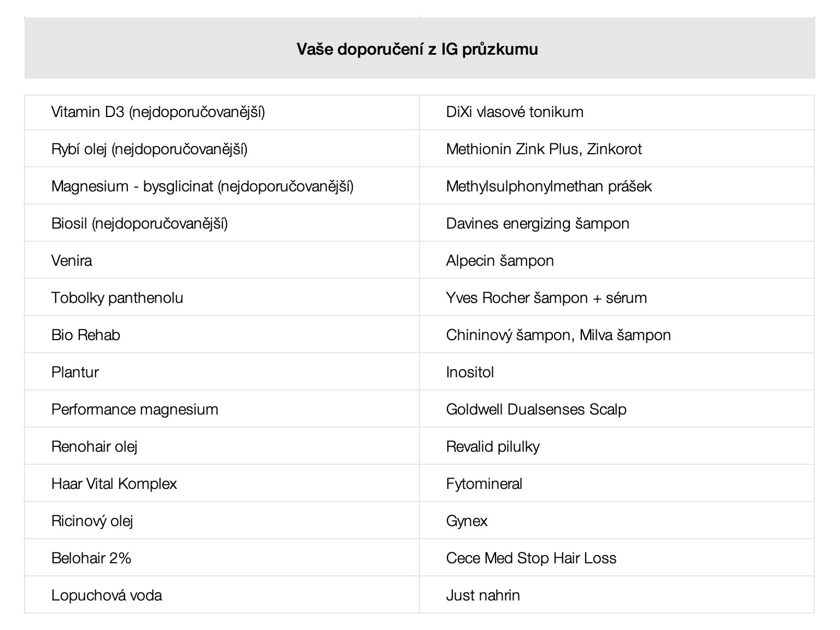Click the 'Performance magnesium' cell
840x630 pixels.
135,410
